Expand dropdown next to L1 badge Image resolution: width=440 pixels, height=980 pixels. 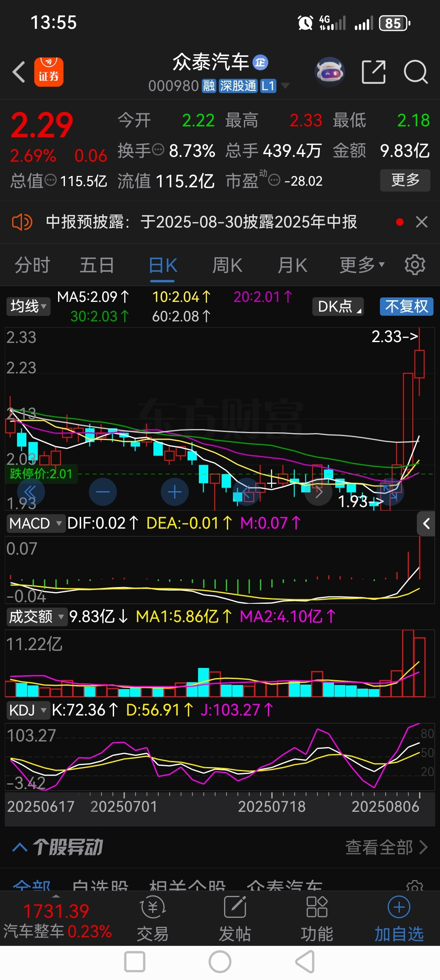285,86
